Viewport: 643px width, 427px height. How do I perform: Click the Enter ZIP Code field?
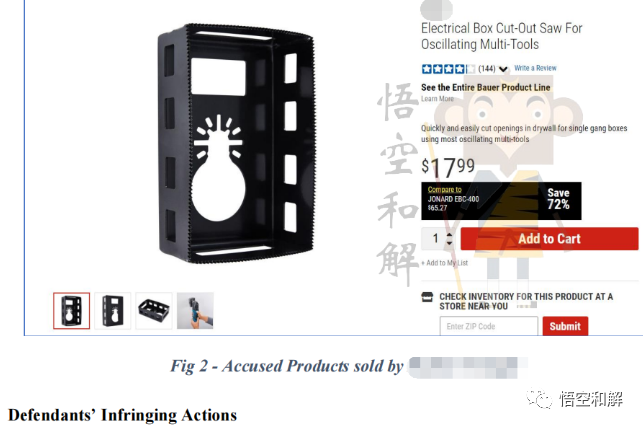[488, 326]
